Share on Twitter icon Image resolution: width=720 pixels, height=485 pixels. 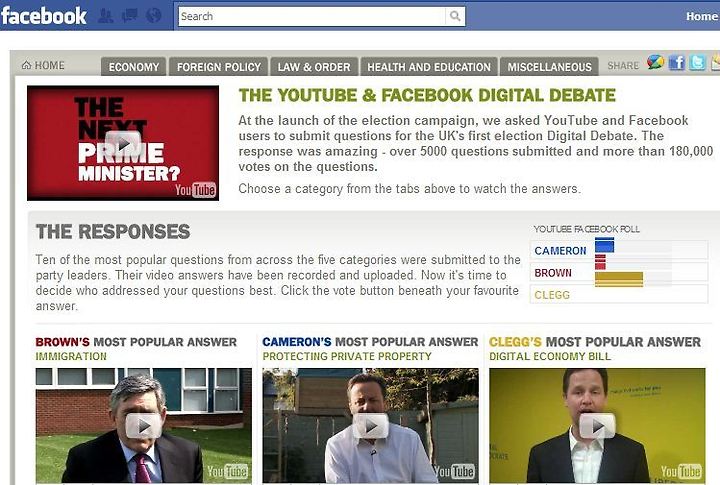(697, 62)
